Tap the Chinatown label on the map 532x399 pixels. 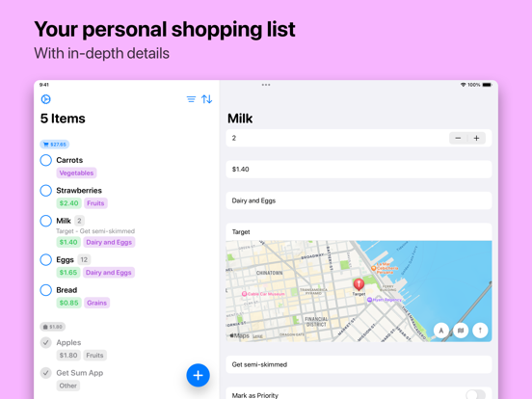[x=270, y=273]
